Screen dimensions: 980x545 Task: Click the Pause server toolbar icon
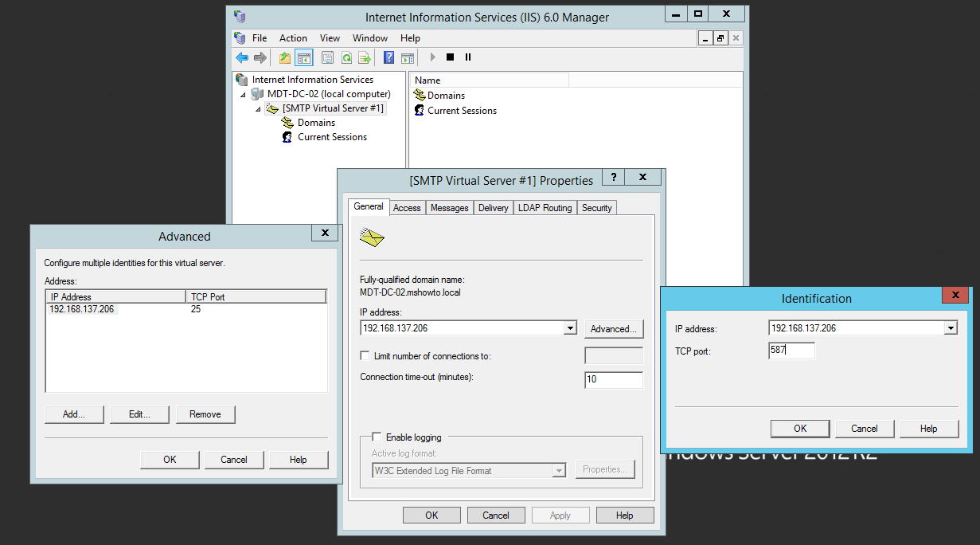468,57
